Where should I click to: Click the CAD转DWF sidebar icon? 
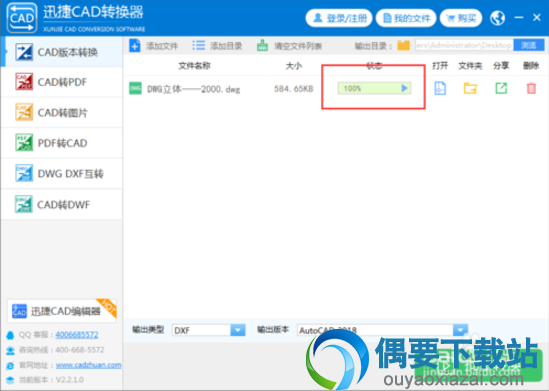tap(24, 204)
